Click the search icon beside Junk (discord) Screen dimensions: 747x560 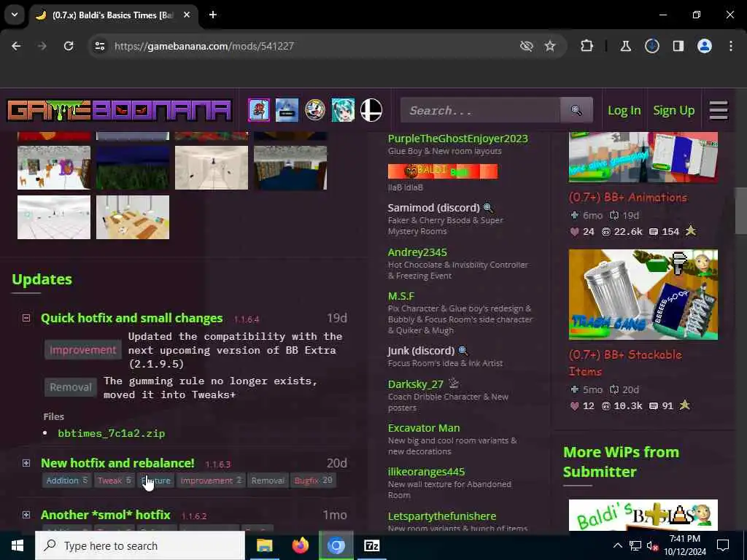(462, 351)
